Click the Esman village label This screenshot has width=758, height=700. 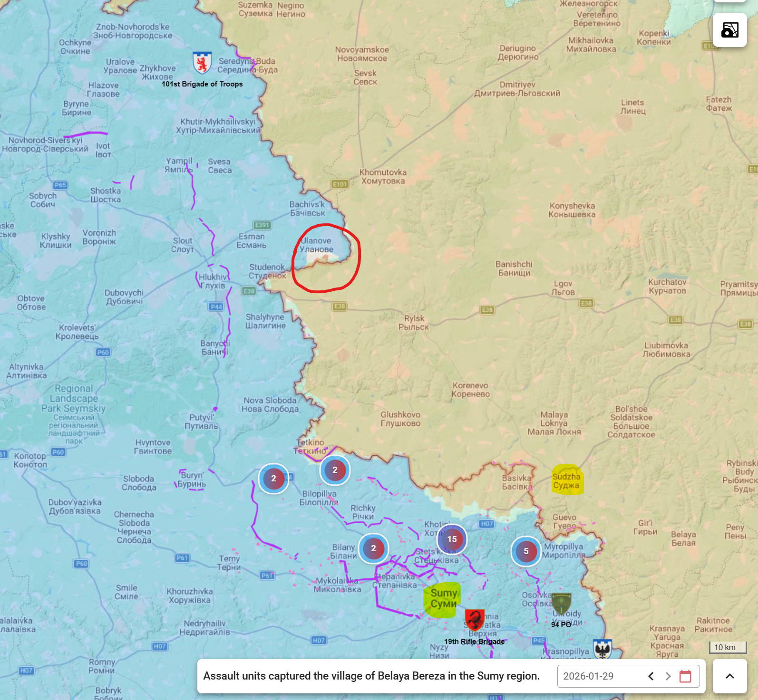252,240
